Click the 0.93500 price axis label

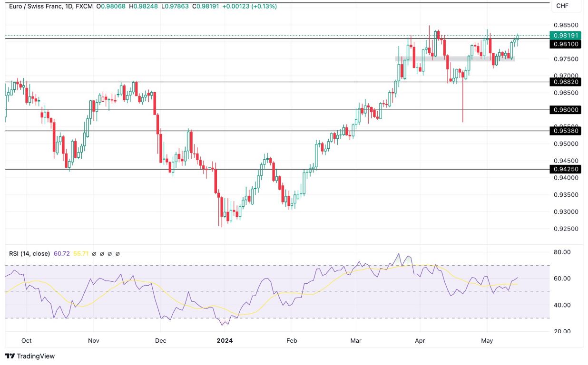566,194
